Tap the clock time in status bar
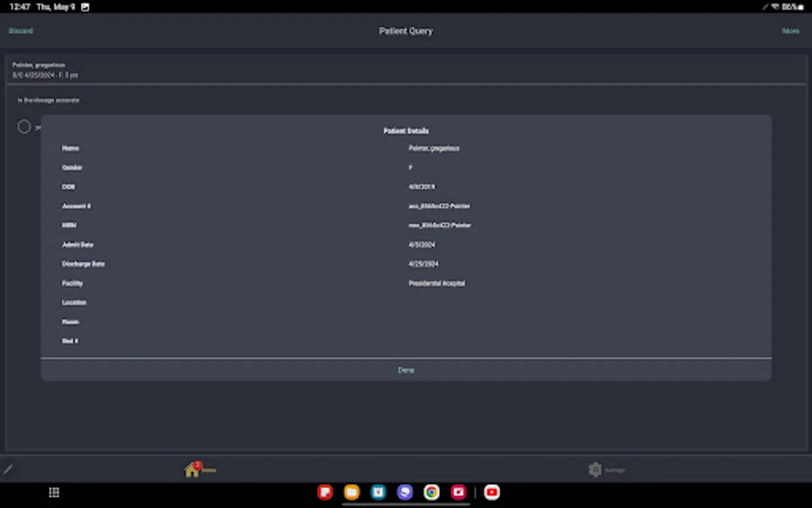Image resolution: width=812 pixels, height=508 pixels. (20, 7)
